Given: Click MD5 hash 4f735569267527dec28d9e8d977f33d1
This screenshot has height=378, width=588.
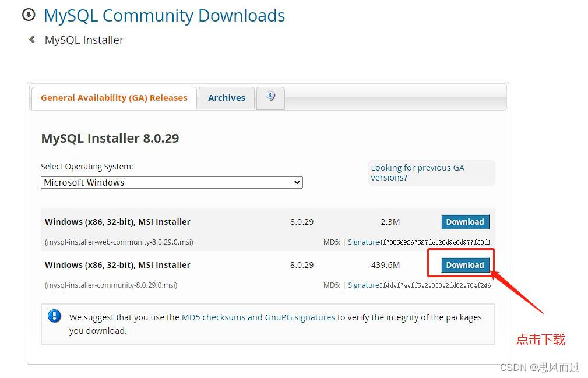Looking at the screenshot, I should (435, 242).
